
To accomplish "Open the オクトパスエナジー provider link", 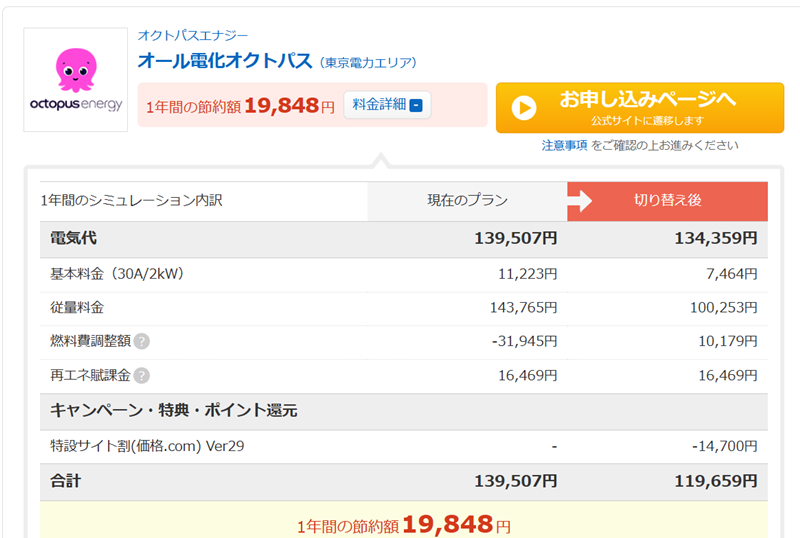I will click(192, 35).
